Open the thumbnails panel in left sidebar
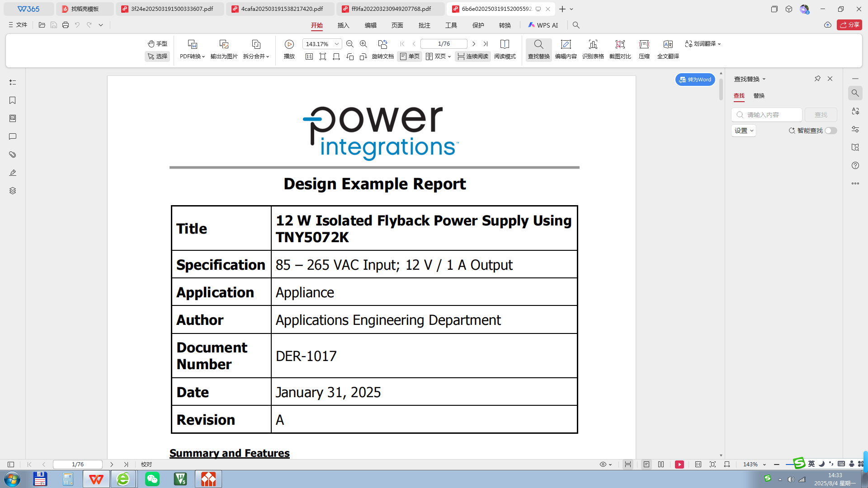This screenshot has height=488, width=868. click(13, 118)
